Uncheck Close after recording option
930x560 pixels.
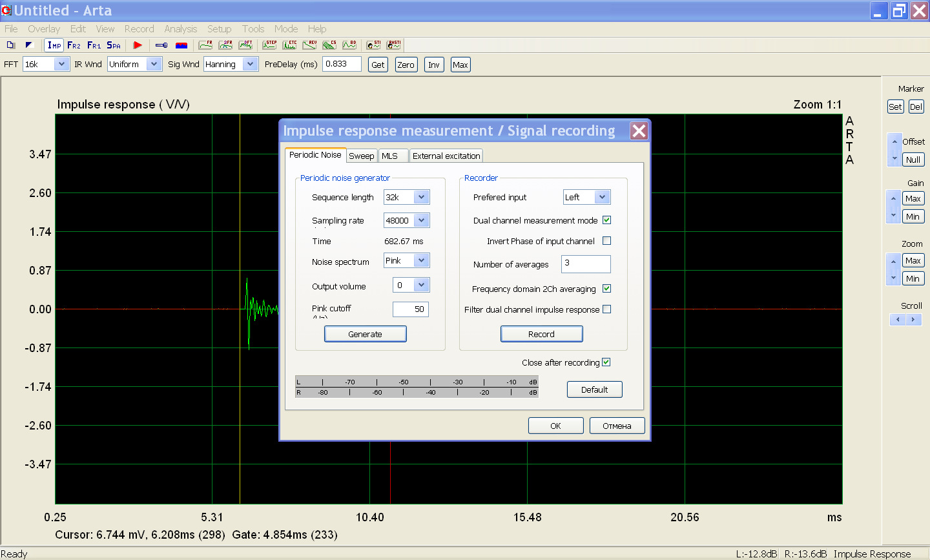pyautogui.click(x=606, y=362)
